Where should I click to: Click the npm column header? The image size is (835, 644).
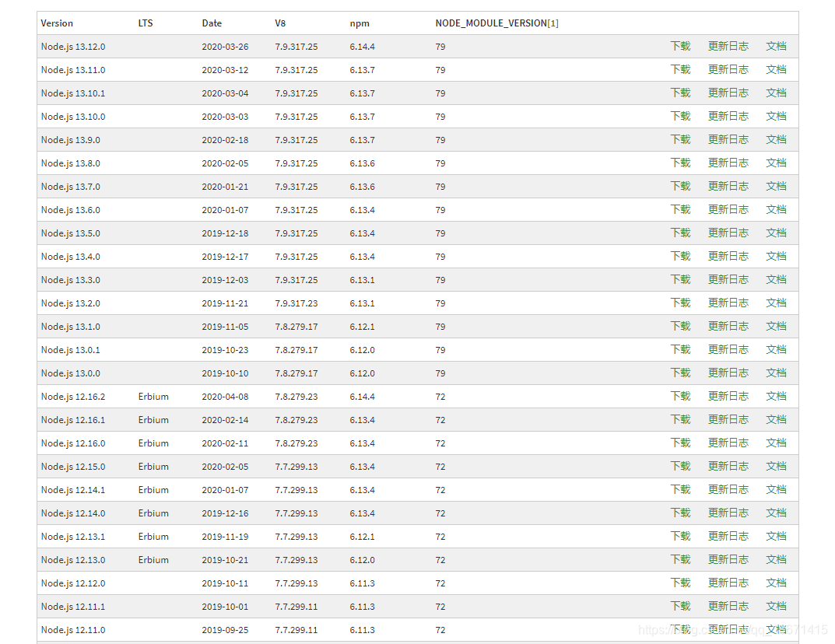360,23
